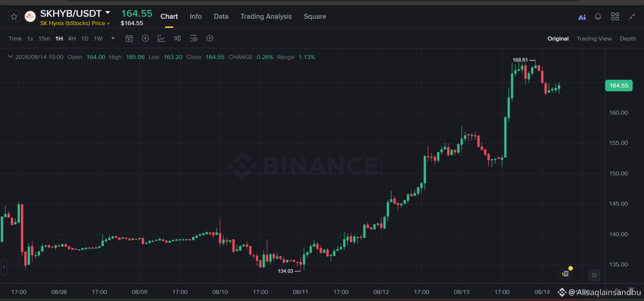Expand more time intervals dropdown arrow
This screenshot has height=301, width=644.
pyautogui.click(x=113, y=38)
